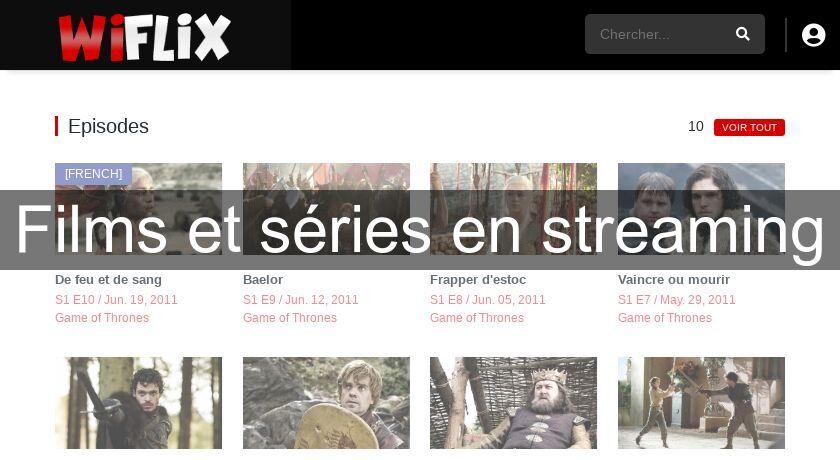The width and height of the screenshot is (840, 460).
Task: Open the De feu et de sang episode title
Action: pos(108,280)
